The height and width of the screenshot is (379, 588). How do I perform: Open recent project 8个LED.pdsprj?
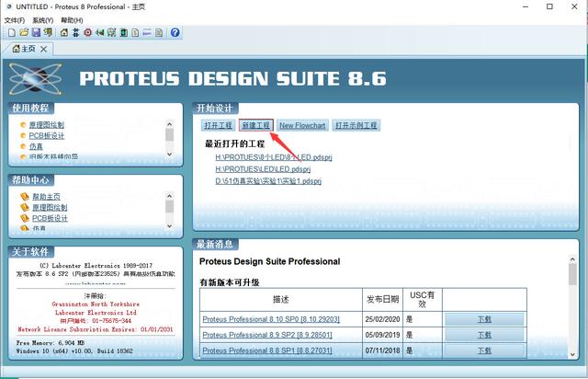pos(274,157)
